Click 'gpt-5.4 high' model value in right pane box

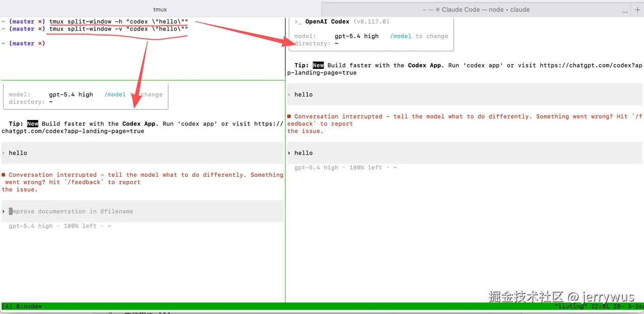[x=357, y=36]
